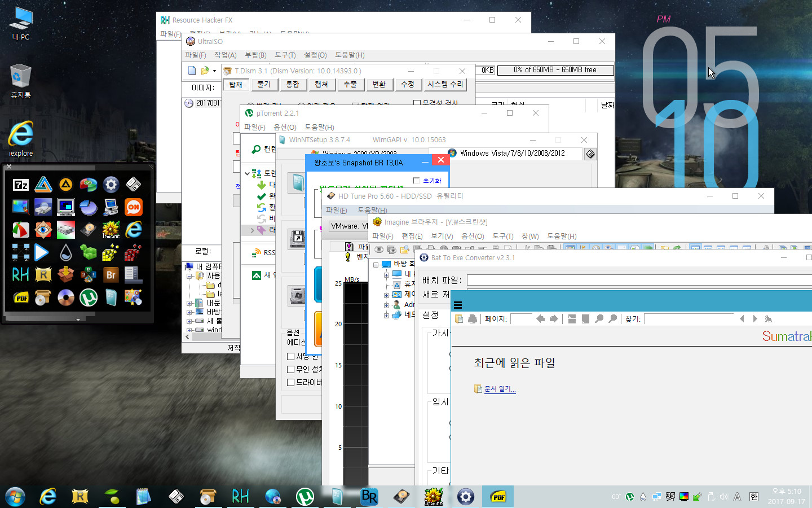Go to previous page arrow in SumatraPDF toolbar

(x=540, y=319)
